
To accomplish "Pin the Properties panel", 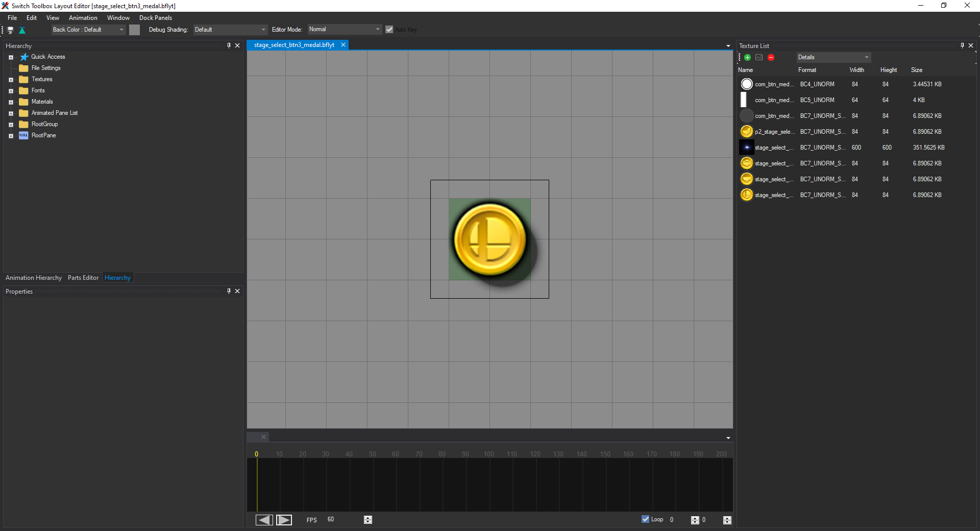I will (x=229, y=291).
